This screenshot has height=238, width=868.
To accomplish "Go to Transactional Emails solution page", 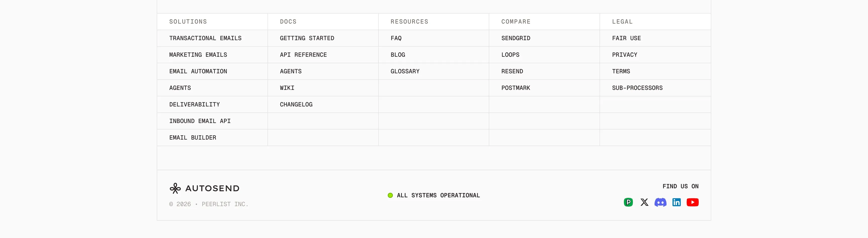I will pyautogui.click(x=205, y=38).
